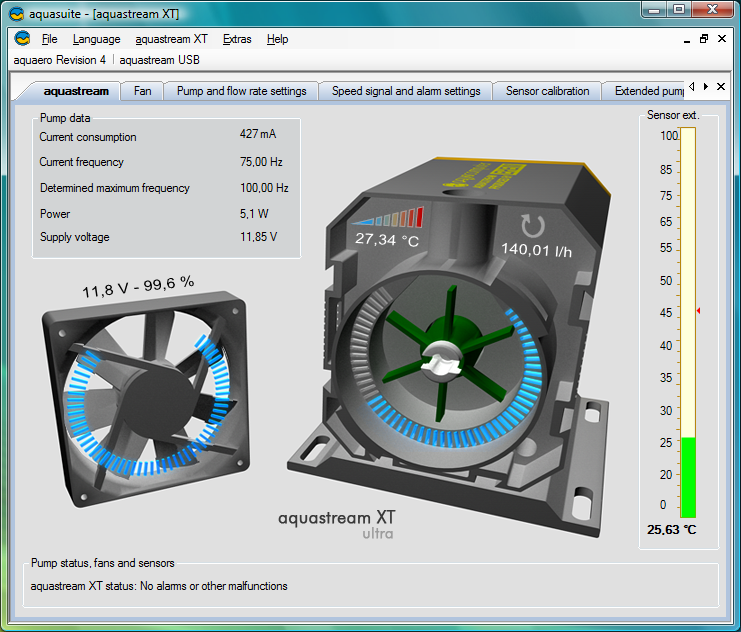Click the Sensor ext. temperature bar gauge
741x632 pixels.
pos(688,322)
